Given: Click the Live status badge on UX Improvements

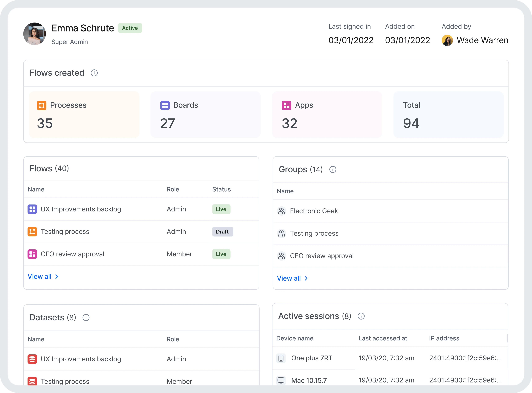Looking at the screenshot, I should (221, 209).
